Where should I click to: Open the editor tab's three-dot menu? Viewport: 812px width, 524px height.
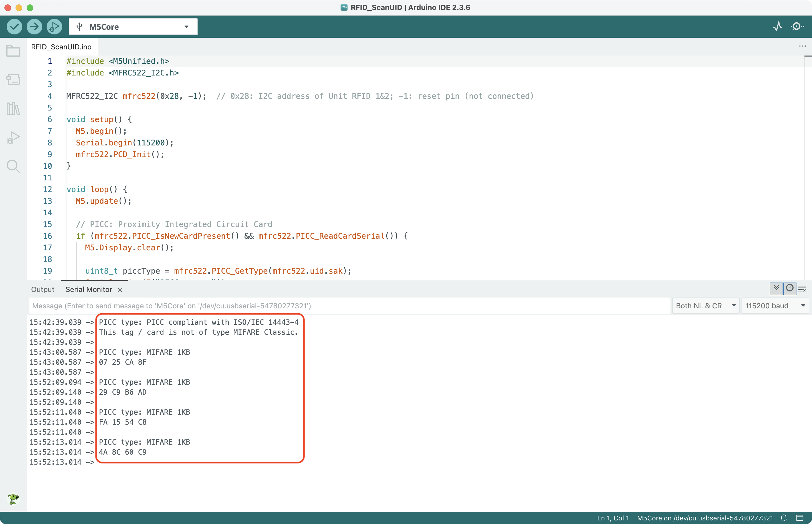[803, 46]
